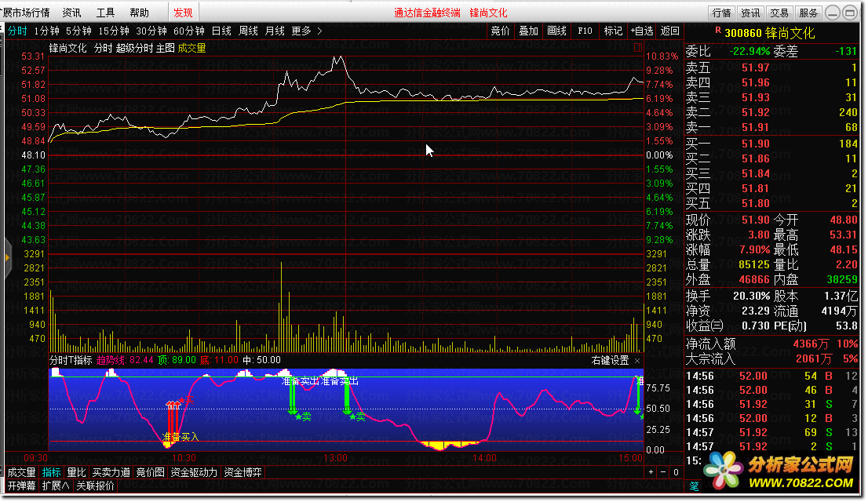This screenshot has width=868, height=502.
Task: Click the 叠加 overlay button
Action: 528,31
